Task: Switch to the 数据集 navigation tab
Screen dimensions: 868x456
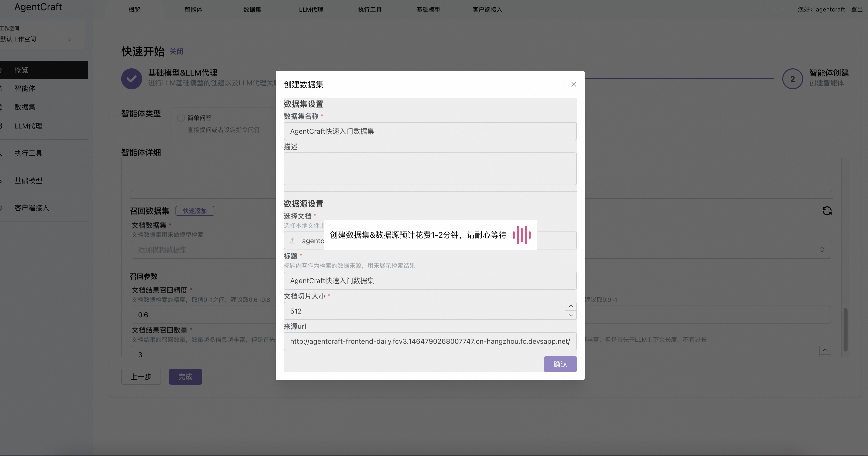Action: click(252, 9)
